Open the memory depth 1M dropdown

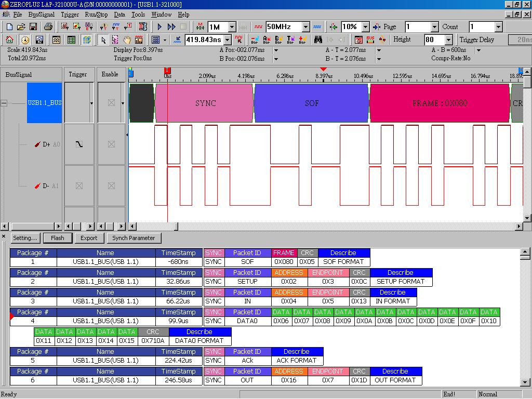pos(232,26)
